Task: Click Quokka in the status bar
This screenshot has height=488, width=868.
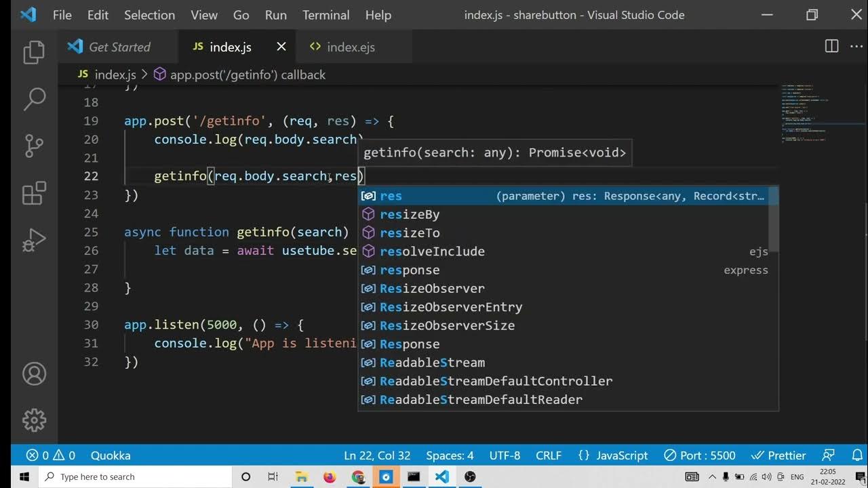Action: [110, 455]
